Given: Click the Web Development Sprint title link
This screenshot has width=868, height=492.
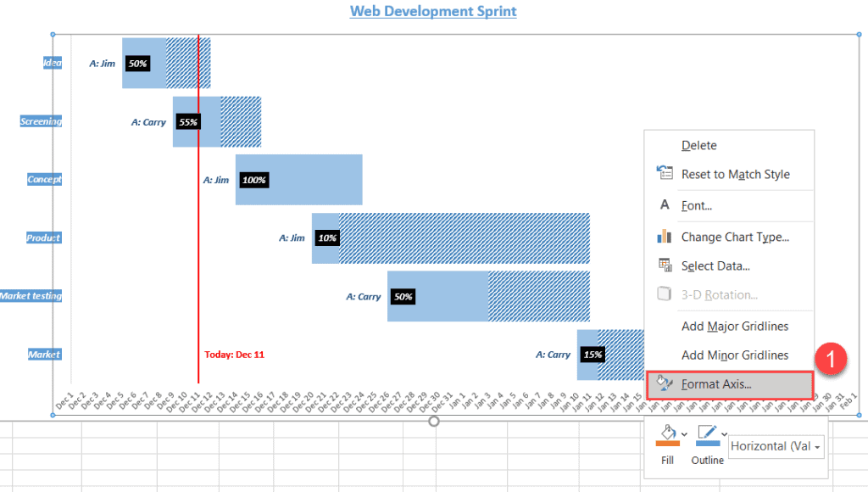Looking at the screenshot, I should pyautogui.click(x=433, y=11).
